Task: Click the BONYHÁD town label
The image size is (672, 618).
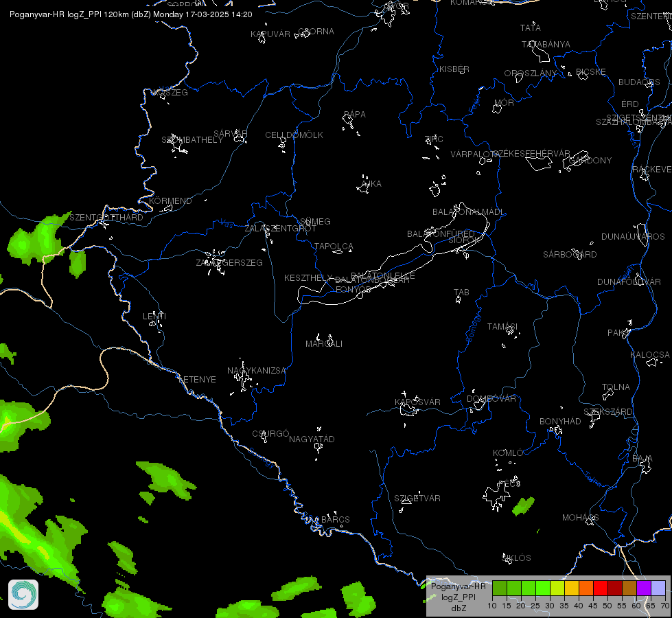Action: pos(560,422)
